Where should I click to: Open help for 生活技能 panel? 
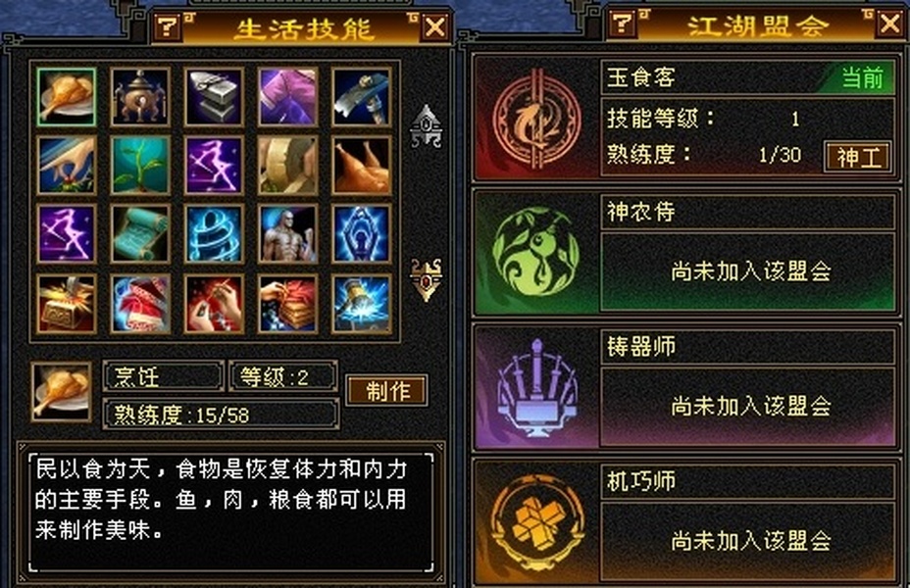[169, 26]
